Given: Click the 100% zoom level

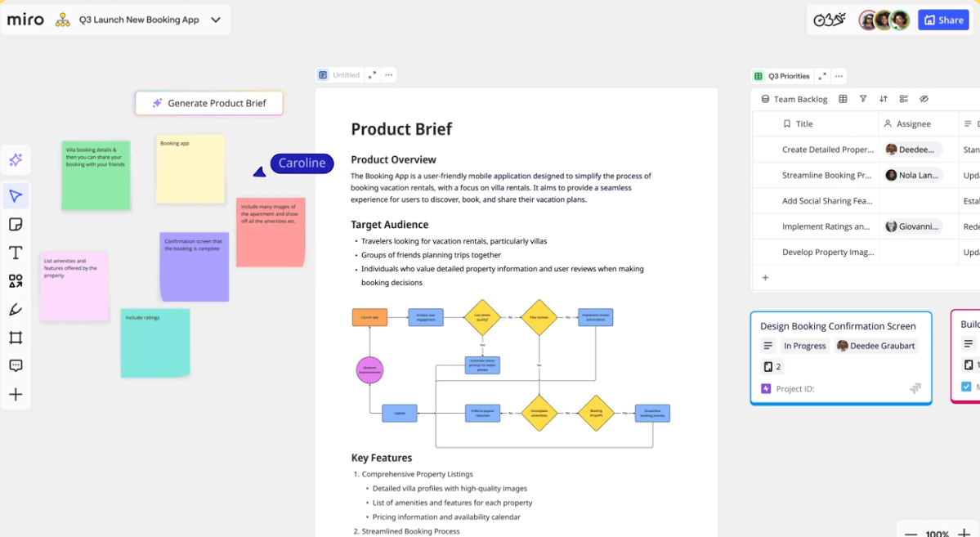Looking at the screenshot, I should tap(937, 533).
